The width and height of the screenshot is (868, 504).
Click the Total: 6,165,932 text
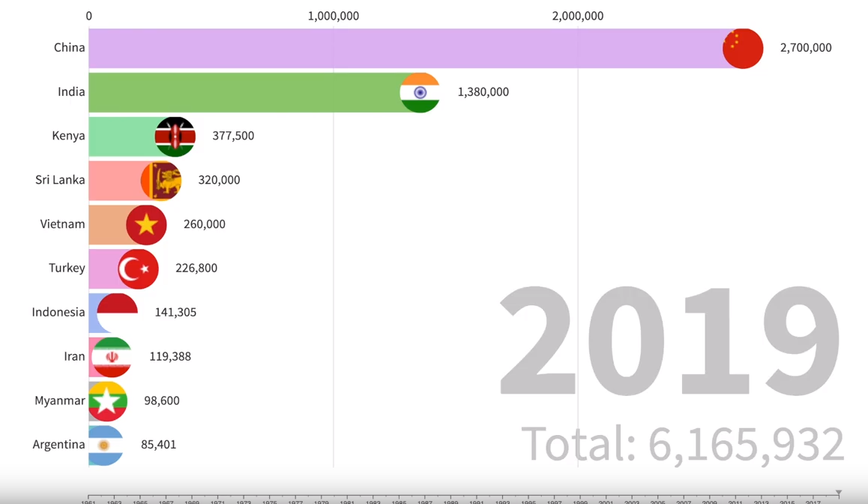coord(682,443)
